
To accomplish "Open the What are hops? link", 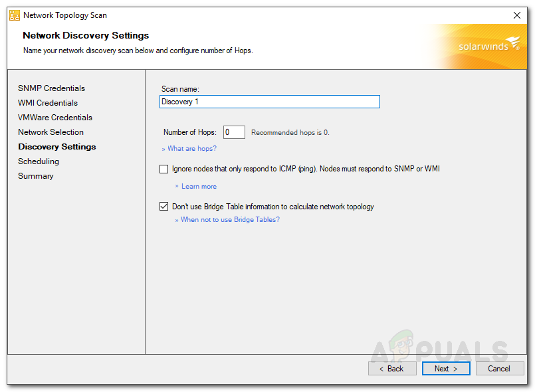I will click(191, 149).
